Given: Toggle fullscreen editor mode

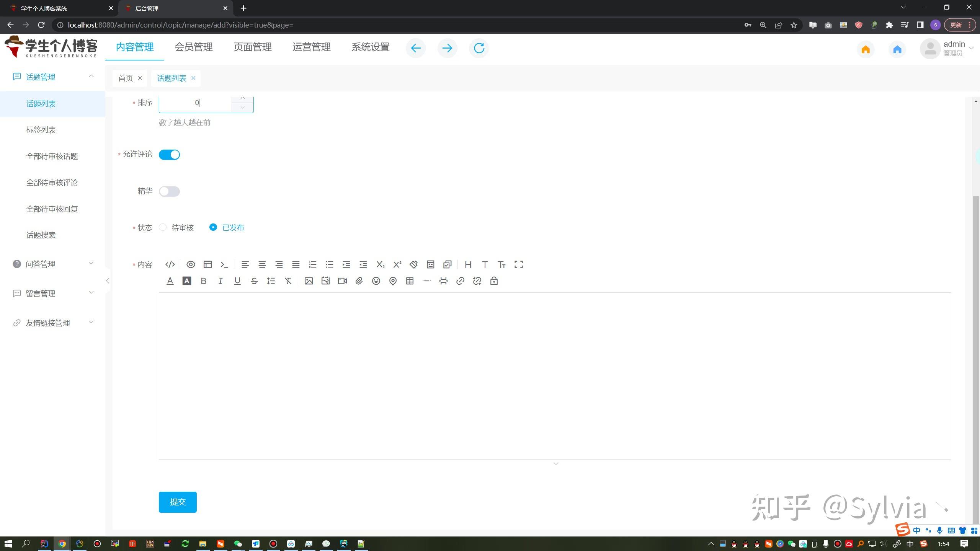Looking at the screenshot, I should [x=518, y=264].
